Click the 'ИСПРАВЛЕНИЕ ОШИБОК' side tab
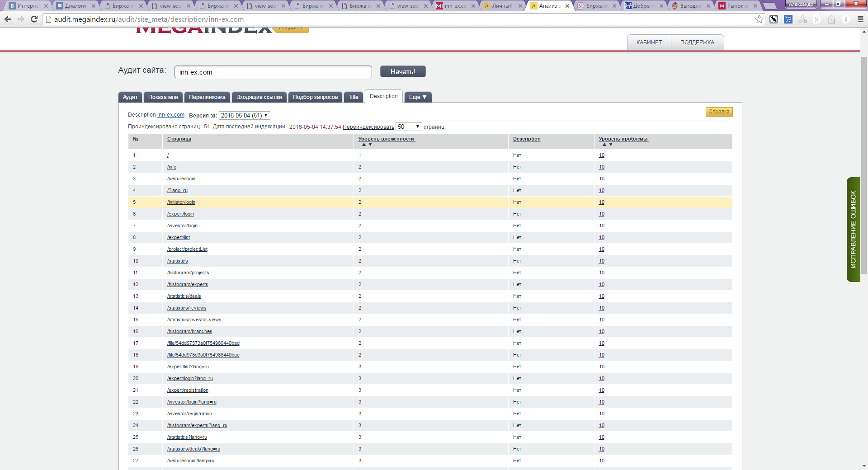Screen dimensions: 868x470 (x=853, y=230)
